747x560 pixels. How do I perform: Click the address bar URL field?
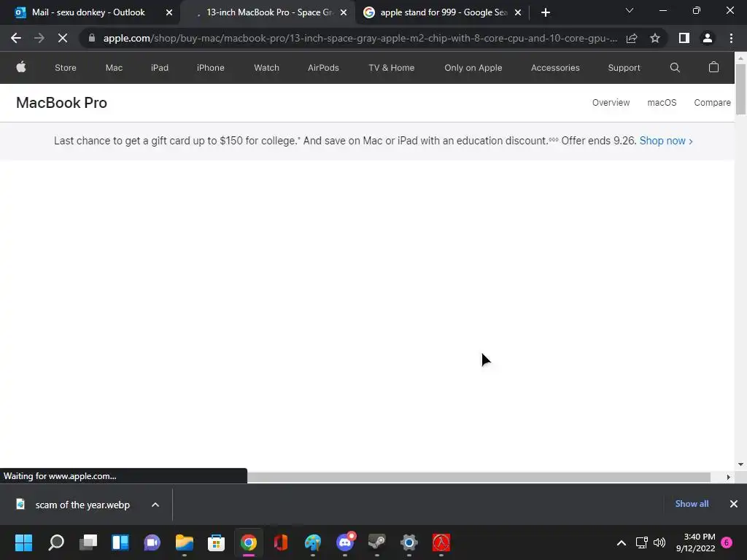[x=360, y=38]
